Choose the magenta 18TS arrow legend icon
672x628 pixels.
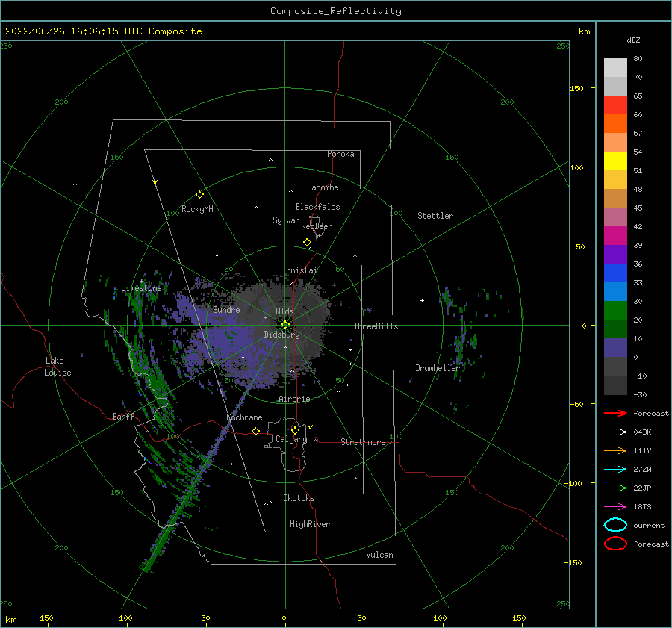[615, 506]
